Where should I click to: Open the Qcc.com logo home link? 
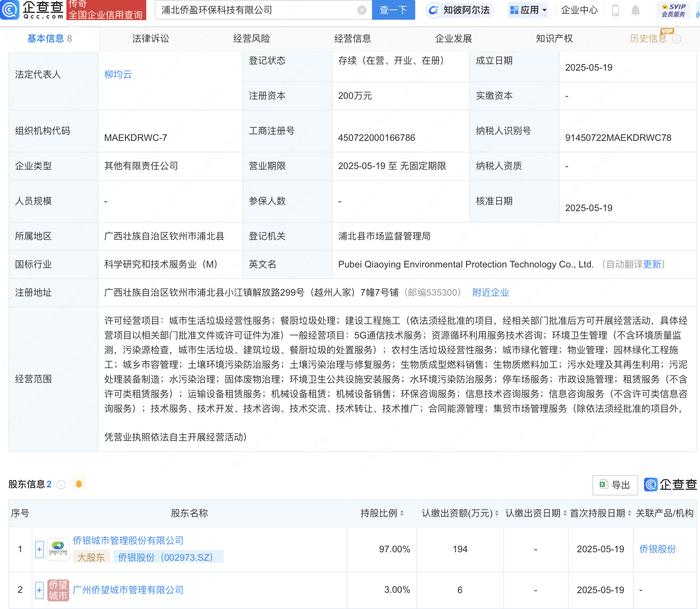(32, 9)
